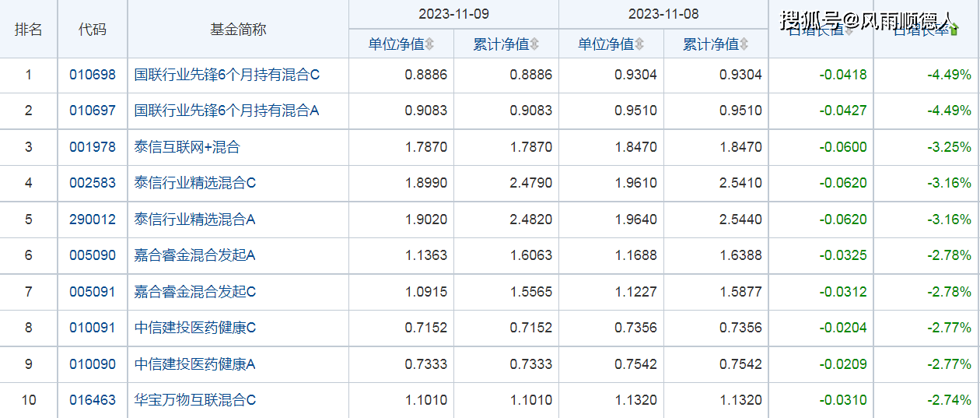Open 泰信行业精选混合A fund details
The width and height of the screenshot is (980, 418).
point(194,220)
